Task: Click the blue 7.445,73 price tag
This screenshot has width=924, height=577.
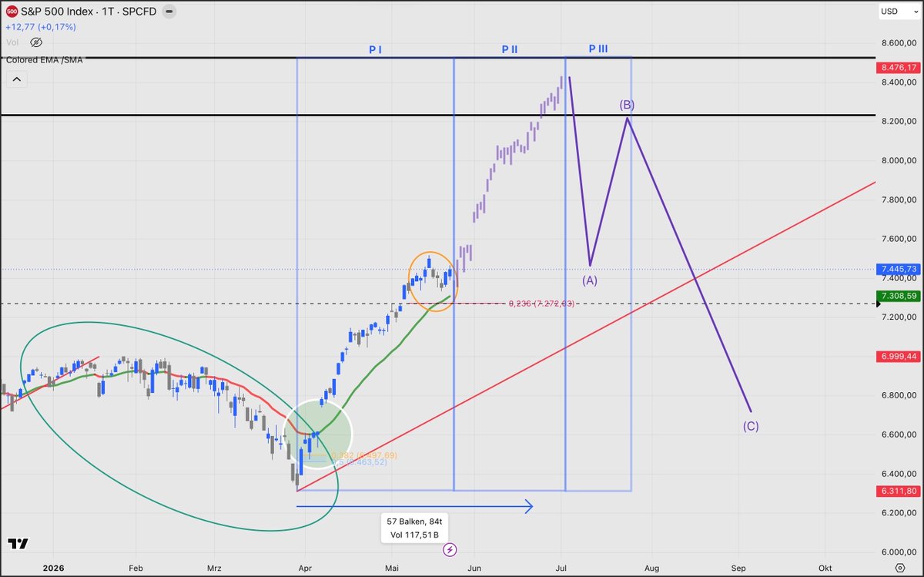Action: pyautogui.click(x=897, y=269)
